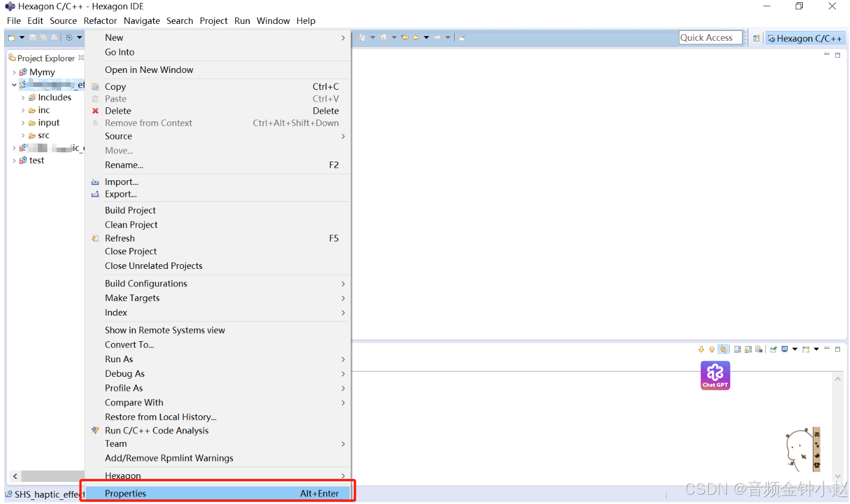Choose Refresh in context menu

[218, 238]
